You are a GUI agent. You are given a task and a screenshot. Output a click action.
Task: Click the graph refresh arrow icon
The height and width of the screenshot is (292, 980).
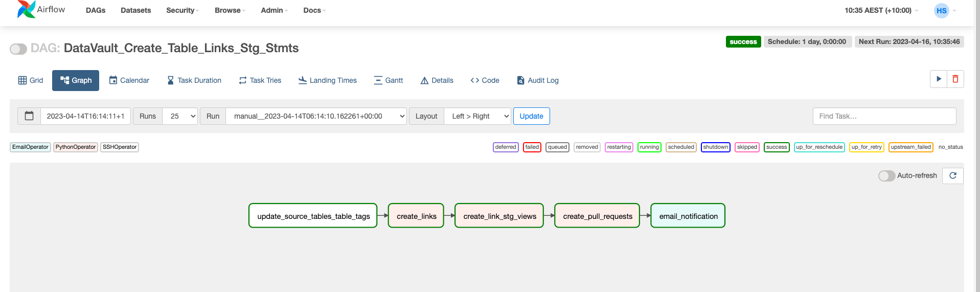point(953,175)
